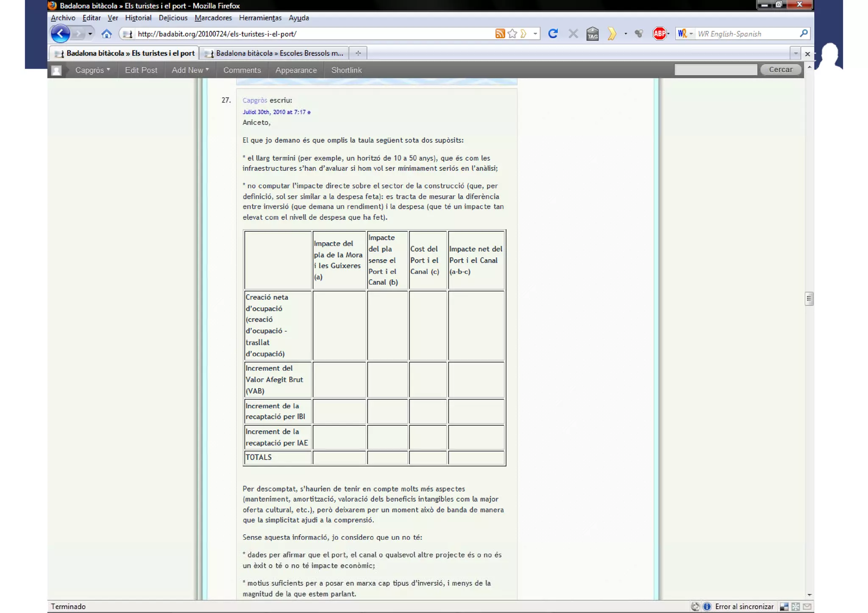Viewport: 868px width, 613px height.
Task: Click the Cercar search button
Action: coord(780,70)
